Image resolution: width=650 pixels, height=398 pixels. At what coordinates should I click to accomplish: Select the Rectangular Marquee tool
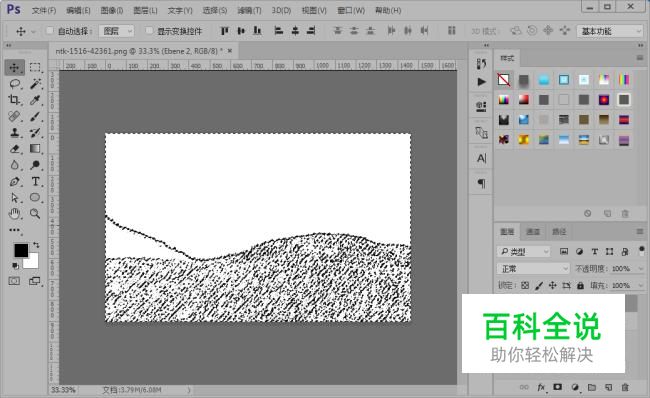click(x=36, y=68)
